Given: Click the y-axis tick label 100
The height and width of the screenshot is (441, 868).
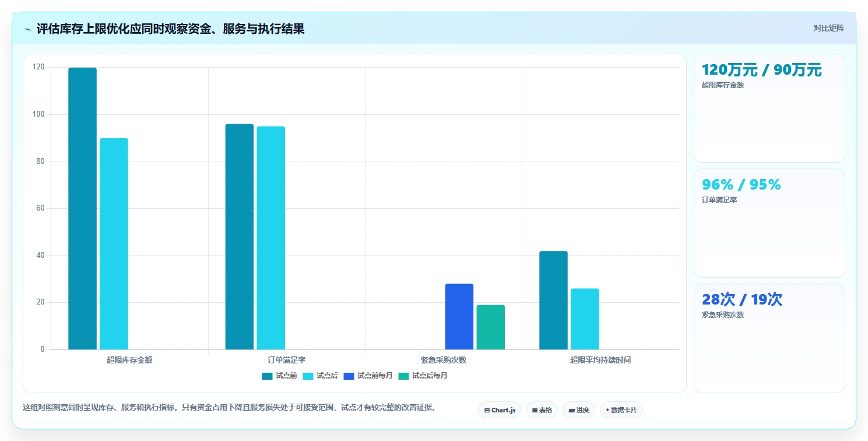Looking at the screenshot, I should [38, 114].
